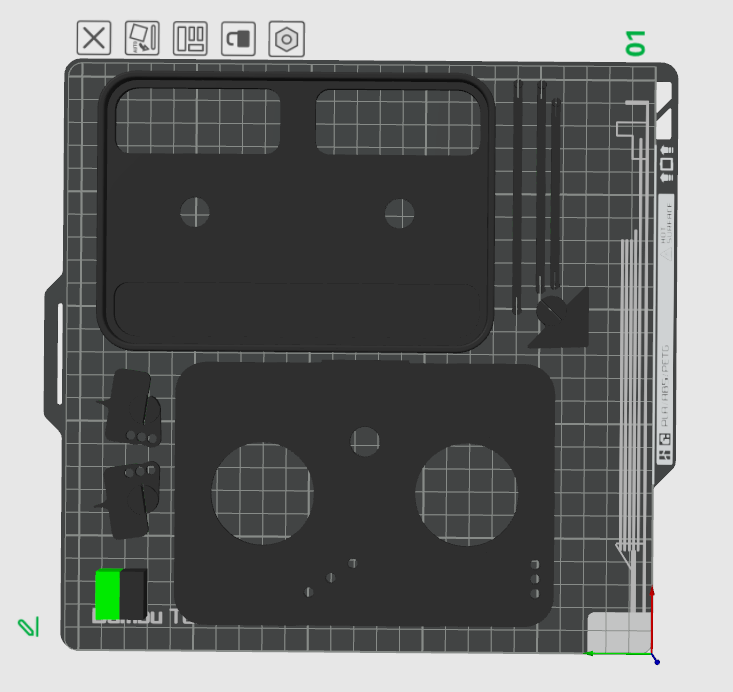Click the QR-style icon on plate label strip
This screenshot has height=692, width=733.
(664, 447)
